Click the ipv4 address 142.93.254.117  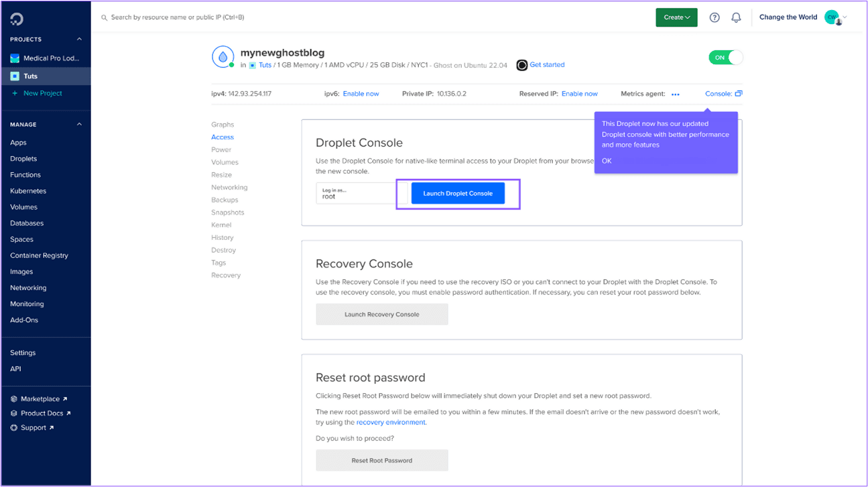click(249, 94)
